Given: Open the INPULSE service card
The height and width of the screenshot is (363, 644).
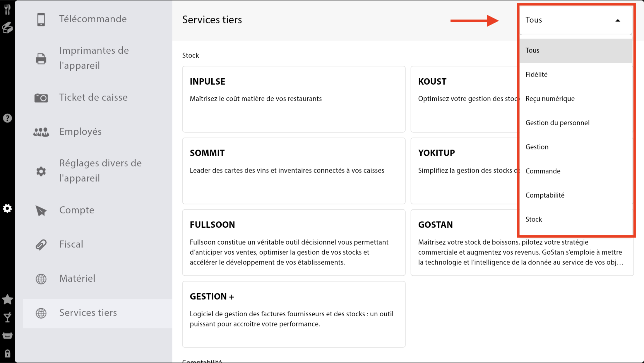Looking at the screenshot, I should pos(294,99).
